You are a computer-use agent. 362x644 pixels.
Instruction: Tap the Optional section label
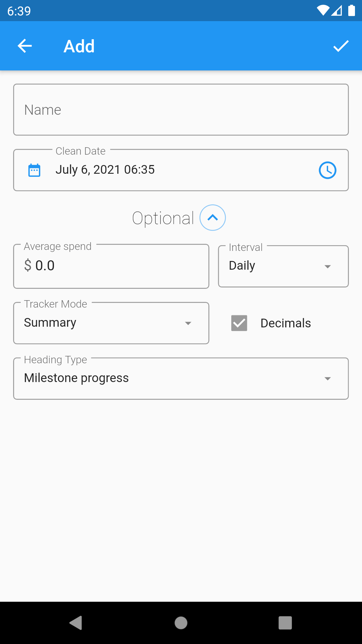click(163, 218)
